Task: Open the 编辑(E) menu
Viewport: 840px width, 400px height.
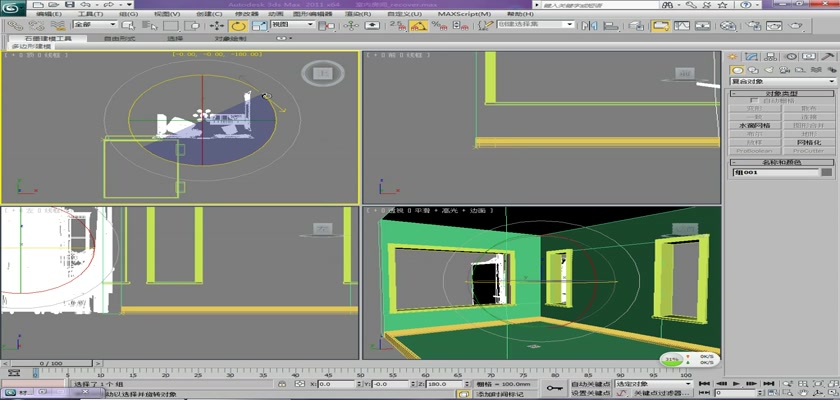Action: point(49,14)
